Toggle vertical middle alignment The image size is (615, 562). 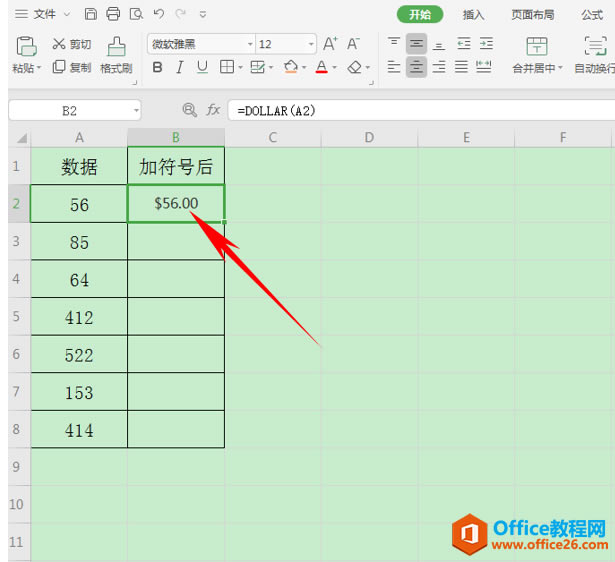point(416,44)
